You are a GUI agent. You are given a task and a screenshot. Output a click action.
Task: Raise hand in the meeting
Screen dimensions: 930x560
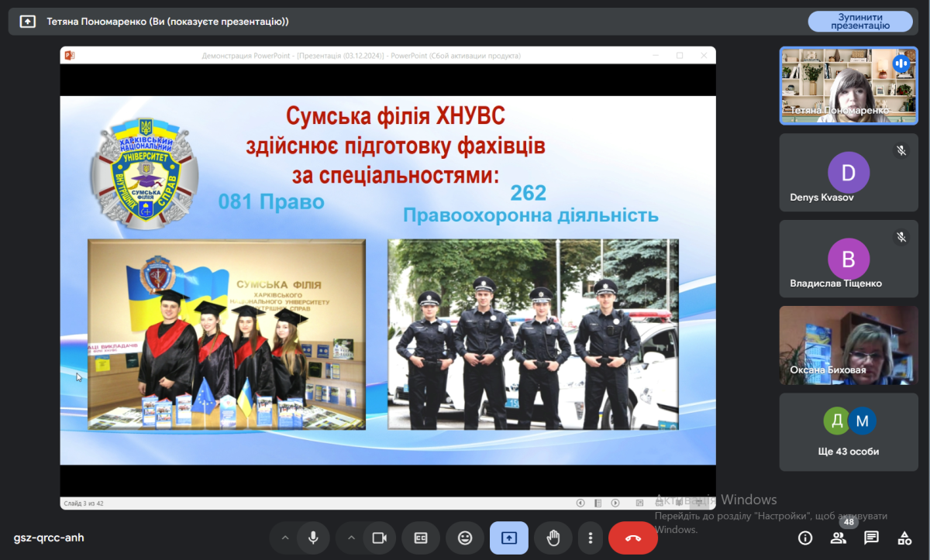(553, 538)
